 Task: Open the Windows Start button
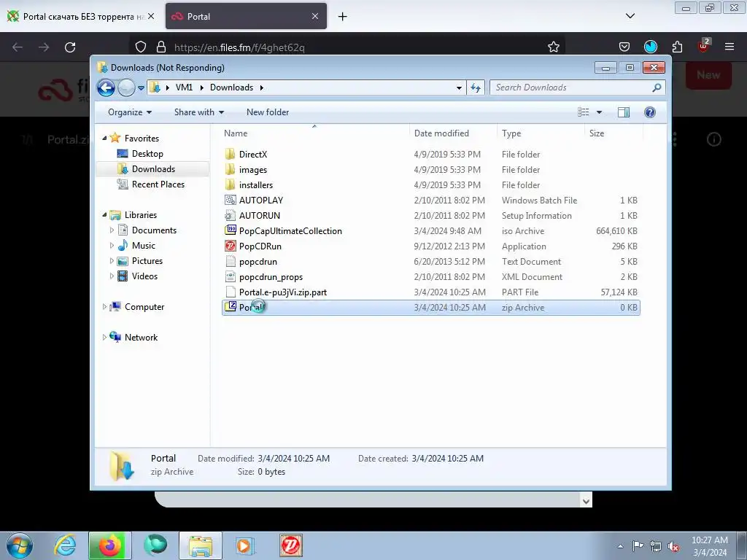20,545
